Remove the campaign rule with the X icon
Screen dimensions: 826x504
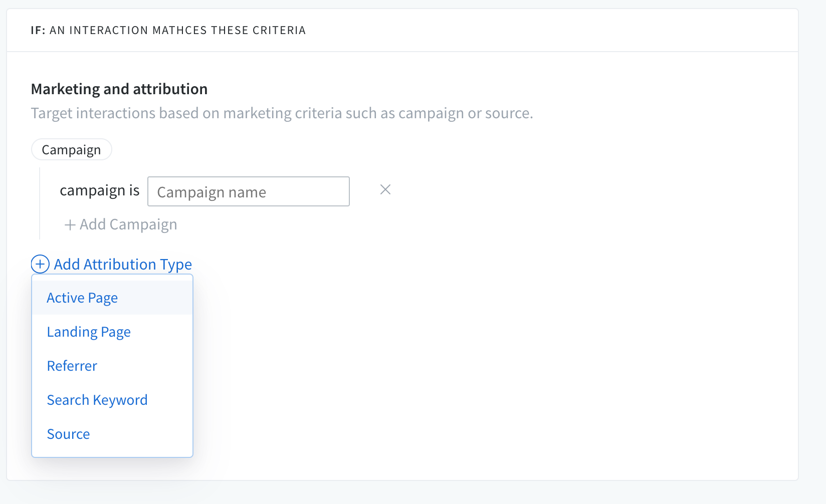[x=385, y=190]
